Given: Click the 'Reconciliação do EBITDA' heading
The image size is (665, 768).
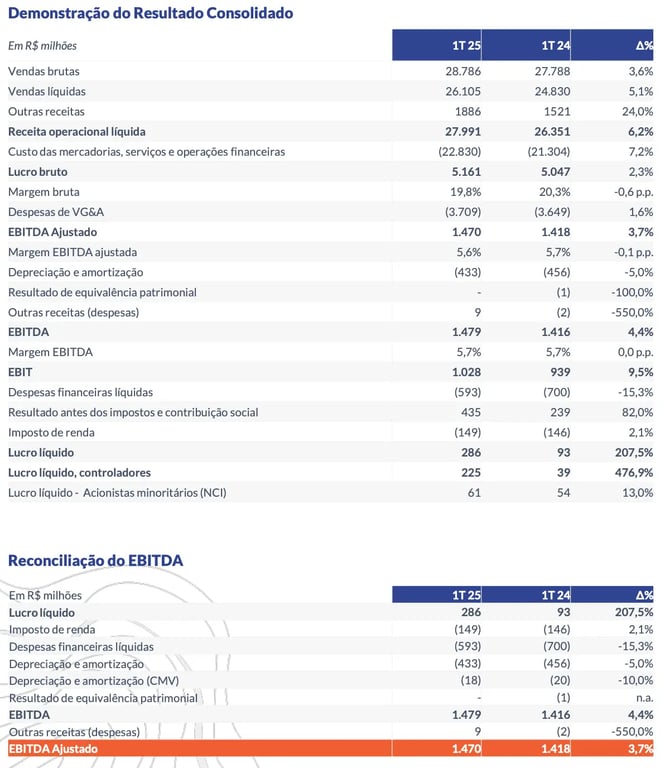Looking at the screenshot, I should coord(95,560).
